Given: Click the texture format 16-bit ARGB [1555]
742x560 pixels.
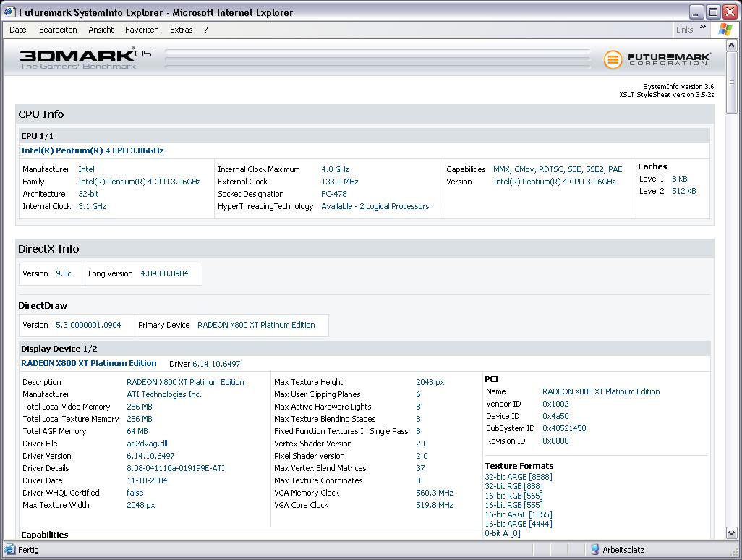Looking at the screenshot, I should [x=519, y=514].
